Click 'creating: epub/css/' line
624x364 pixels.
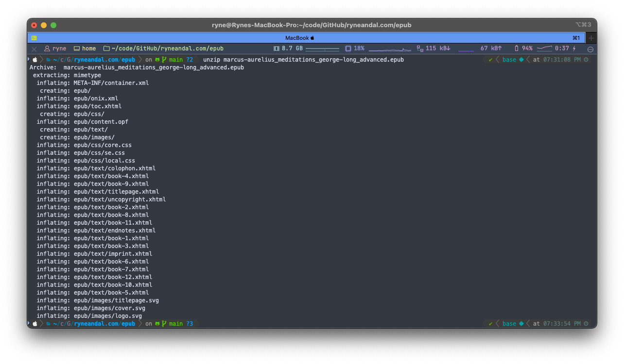72,114
